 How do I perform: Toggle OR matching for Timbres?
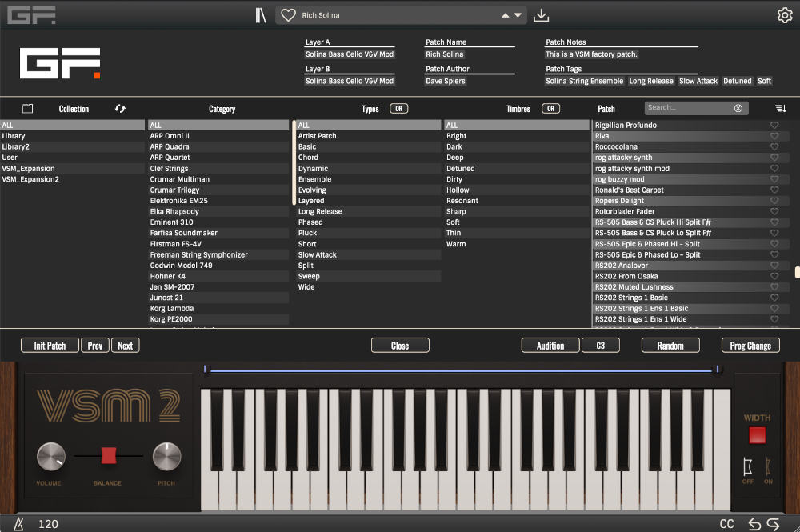550,108
